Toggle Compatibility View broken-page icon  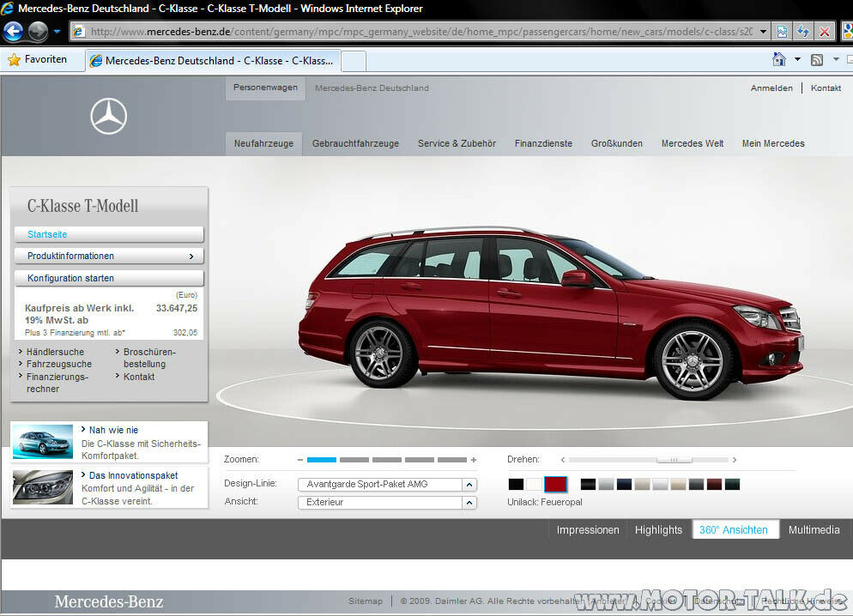[x=782, y=32]
